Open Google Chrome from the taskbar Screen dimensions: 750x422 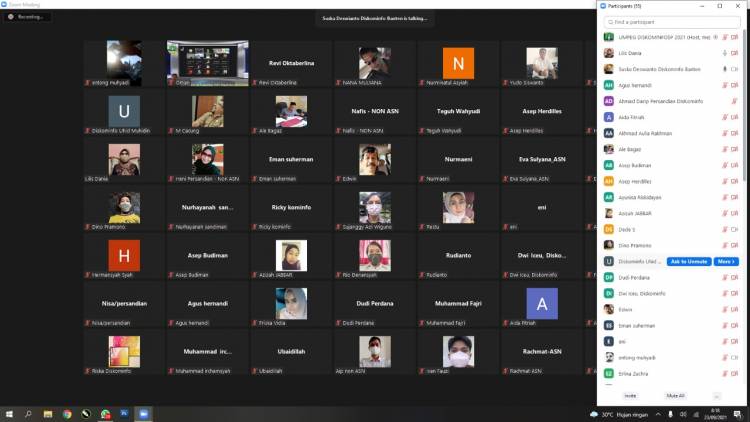67,413
